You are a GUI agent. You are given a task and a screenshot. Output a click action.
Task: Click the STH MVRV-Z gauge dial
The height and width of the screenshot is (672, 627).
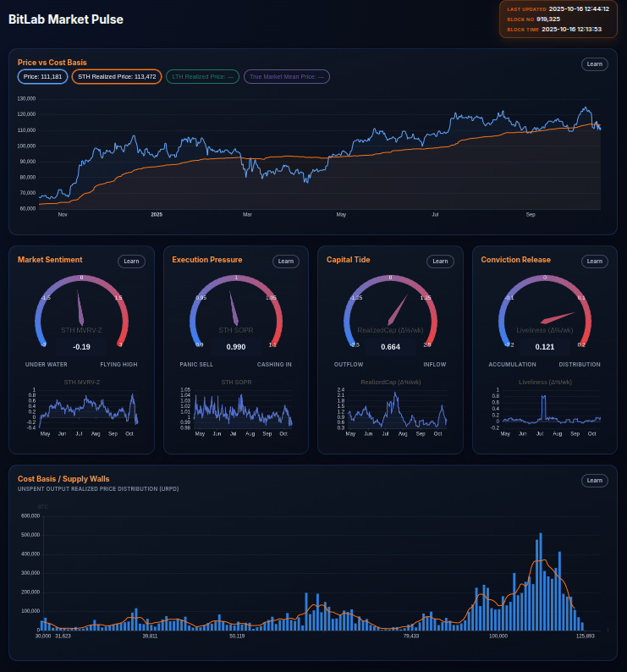pos(81,311)
